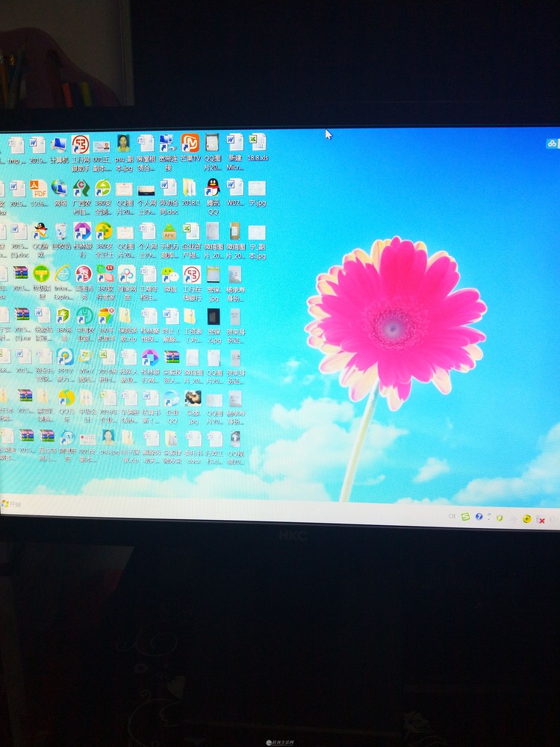Screen dimensions: 560x747
Task: Launch PPTV desktop shortcut
Action: [65, 366]
